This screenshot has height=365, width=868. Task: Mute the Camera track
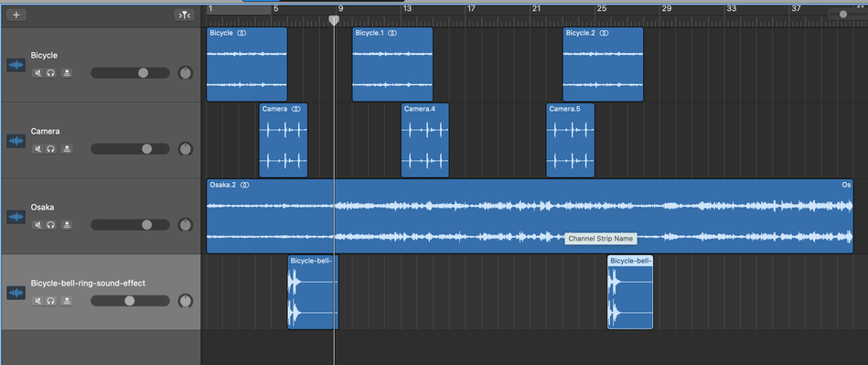[x=38, y=148]
